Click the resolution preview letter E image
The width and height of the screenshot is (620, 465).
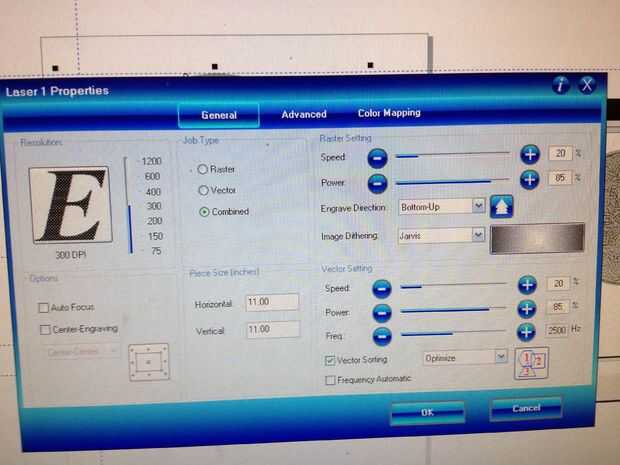[x=70, y=204]
